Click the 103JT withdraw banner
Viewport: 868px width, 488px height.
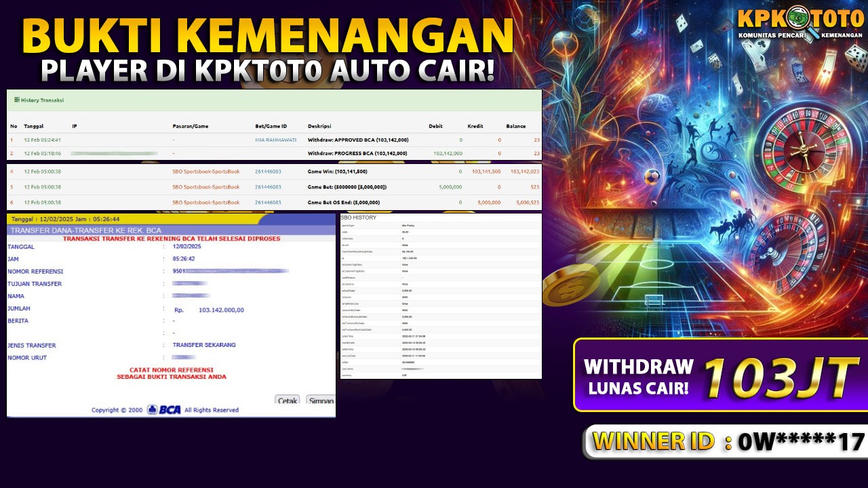pos(720,375)
